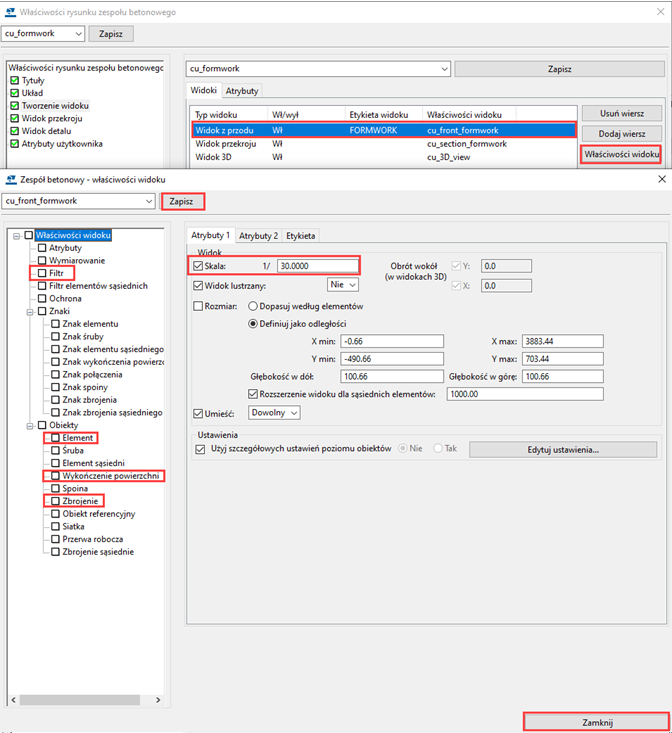Switch to the Etykieta tab
672x733 pixels.
[x=301, y=236]
